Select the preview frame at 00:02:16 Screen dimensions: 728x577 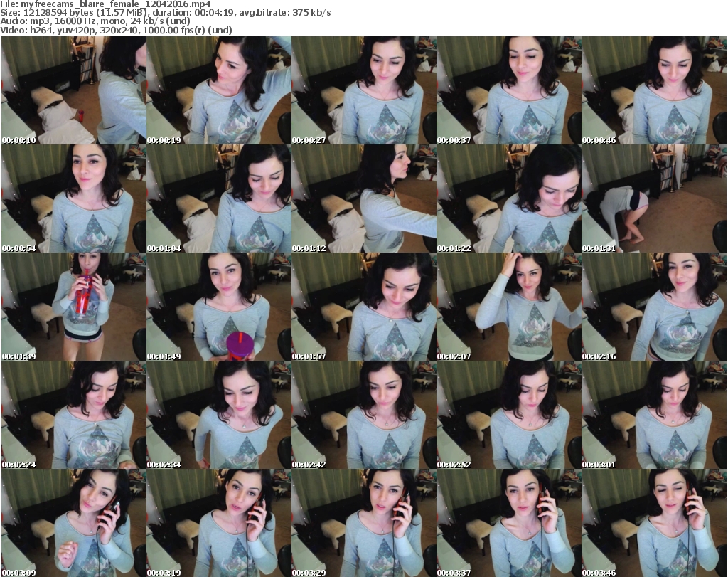point(654,307)
